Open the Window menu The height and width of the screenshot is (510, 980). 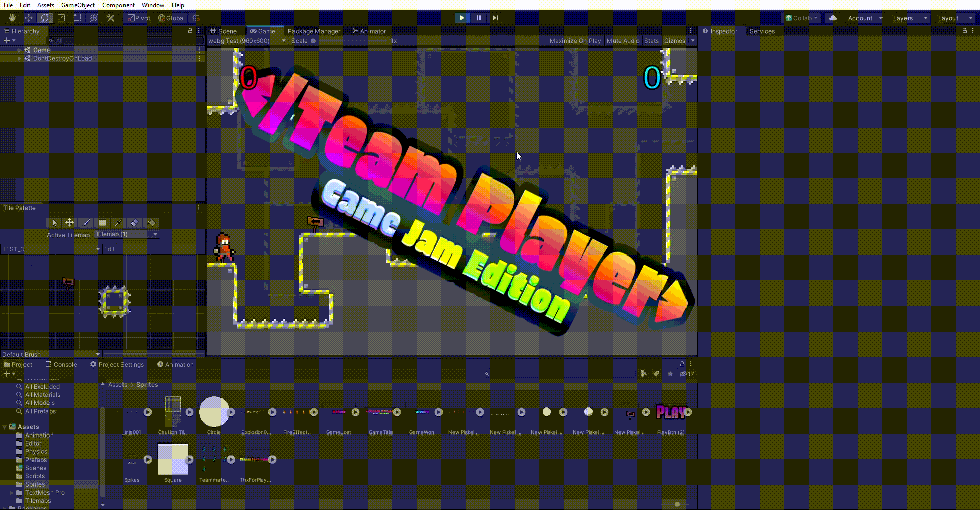click(153, 5)
